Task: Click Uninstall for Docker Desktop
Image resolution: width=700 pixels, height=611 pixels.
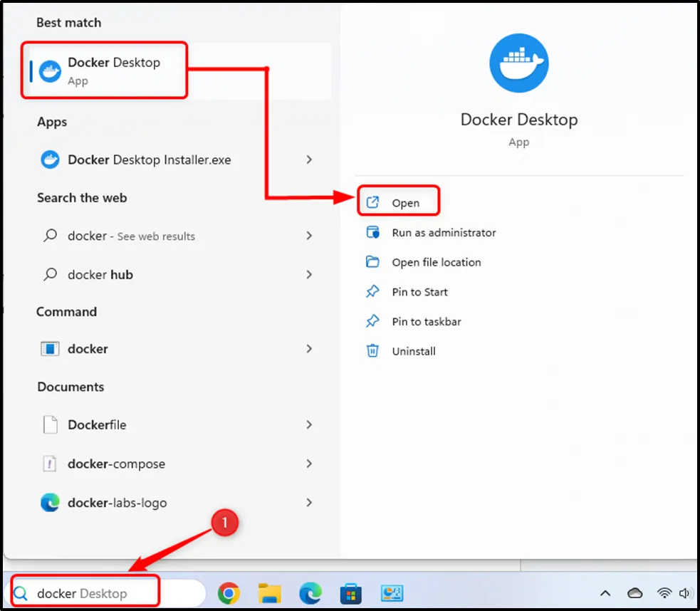Action: (413, 351)
